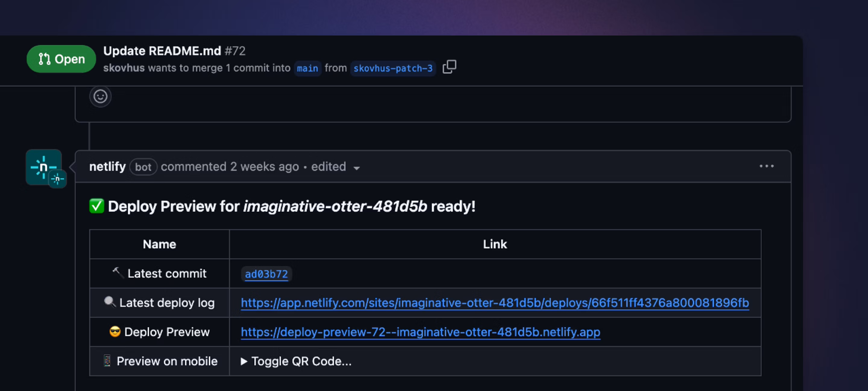
Task: Click the 'Latest commit' table cell
Action: coord(159,273)
